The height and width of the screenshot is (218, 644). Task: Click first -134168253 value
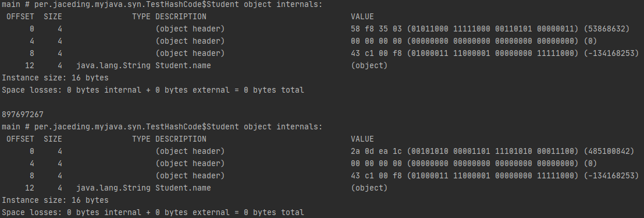pos(611,53)
